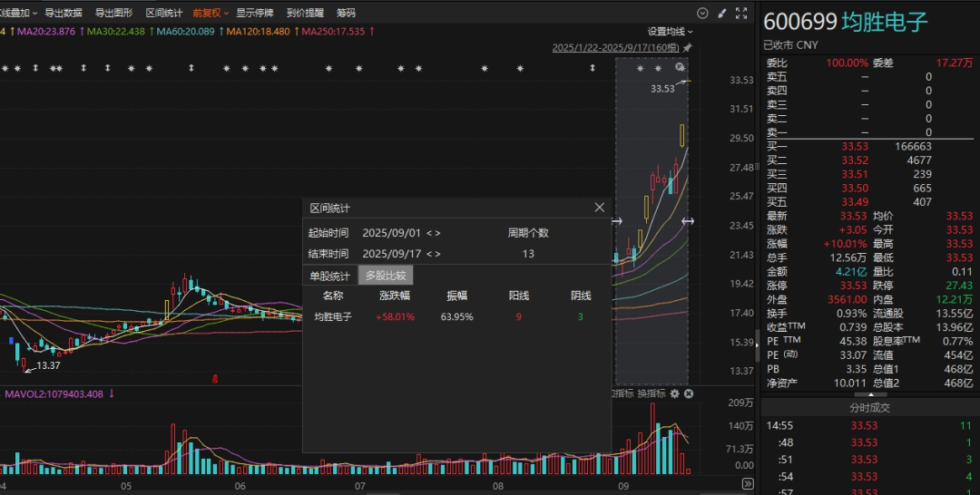The height and width of the screenshot is (495, 980).
Task: Toggle 显示停牌 suspension display
Action: [254, 13]
